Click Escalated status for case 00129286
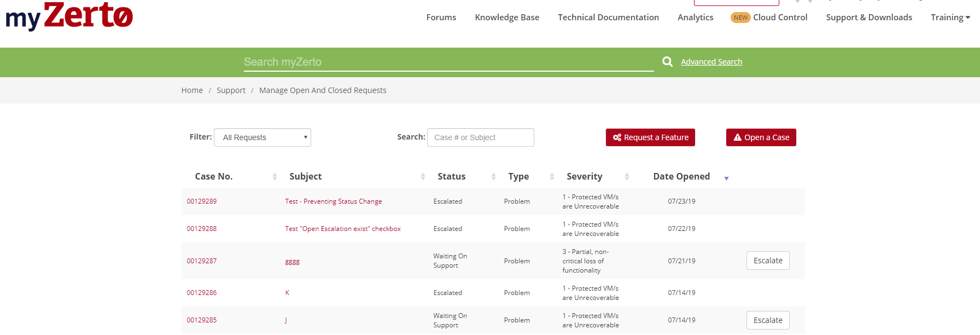The image size is (980, 335). click(x=448, y=293)
